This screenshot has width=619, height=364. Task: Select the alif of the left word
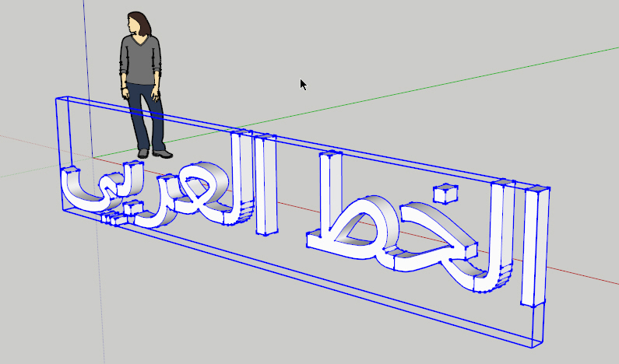tap(266, 184)
